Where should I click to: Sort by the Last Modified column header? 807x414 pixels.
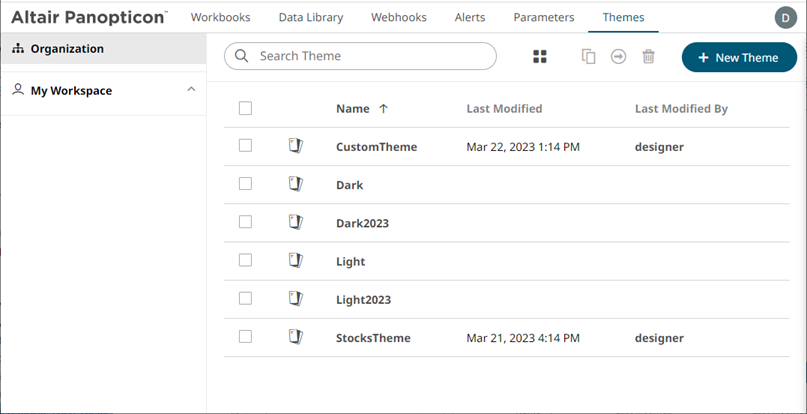(504, 108)
